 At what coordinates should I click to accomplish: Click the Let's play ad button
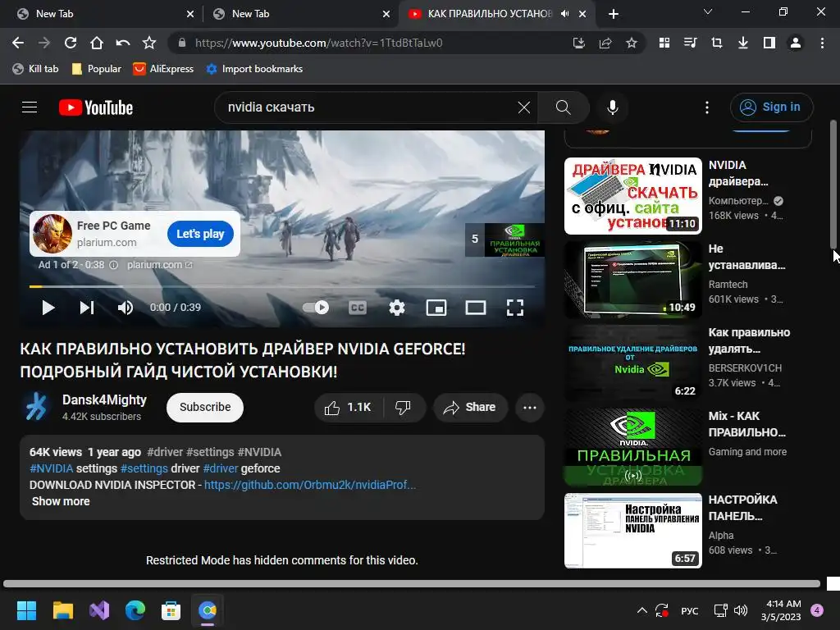[x=200, y=234]
